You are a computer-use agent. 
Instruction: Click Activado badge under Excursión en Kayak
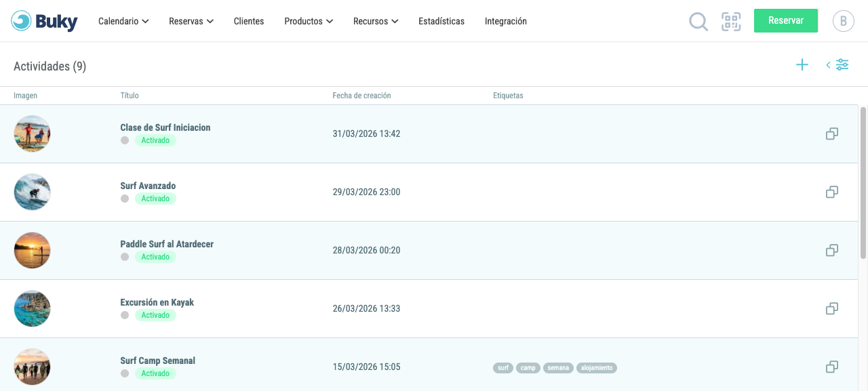(x=155, y=315)
